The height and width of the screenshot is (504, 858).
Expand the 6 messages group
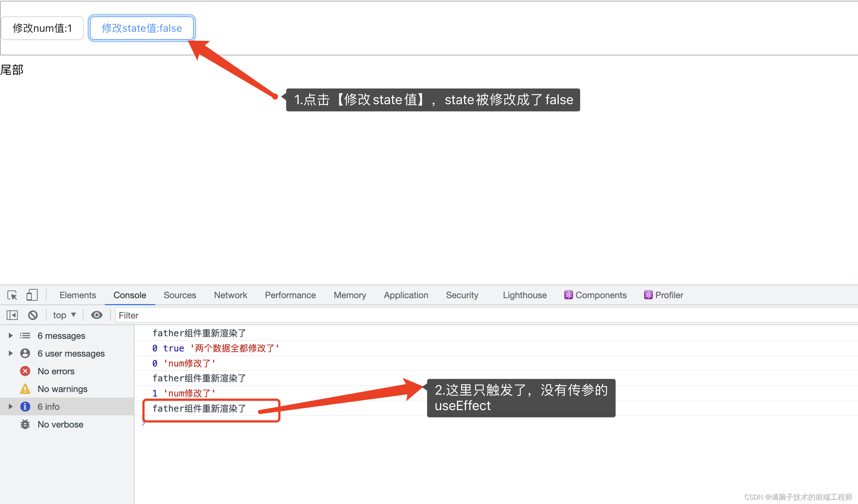(x=11, y=336)
